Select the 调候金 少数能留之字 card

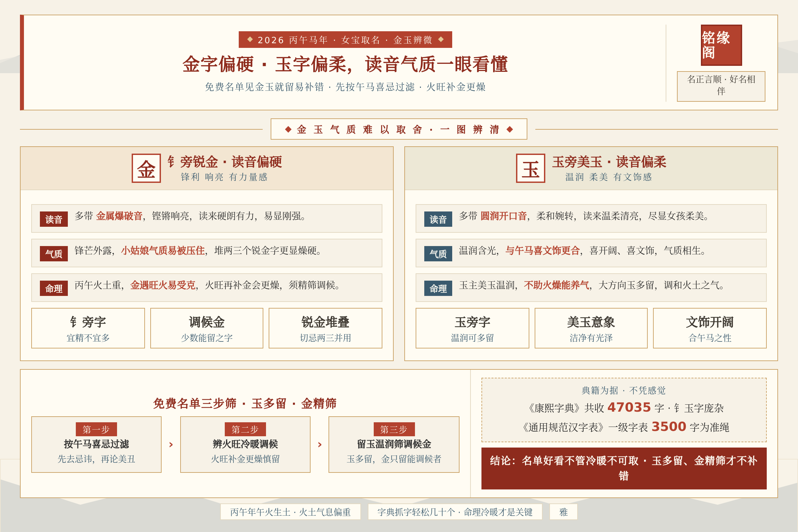(x=206, y=328)
